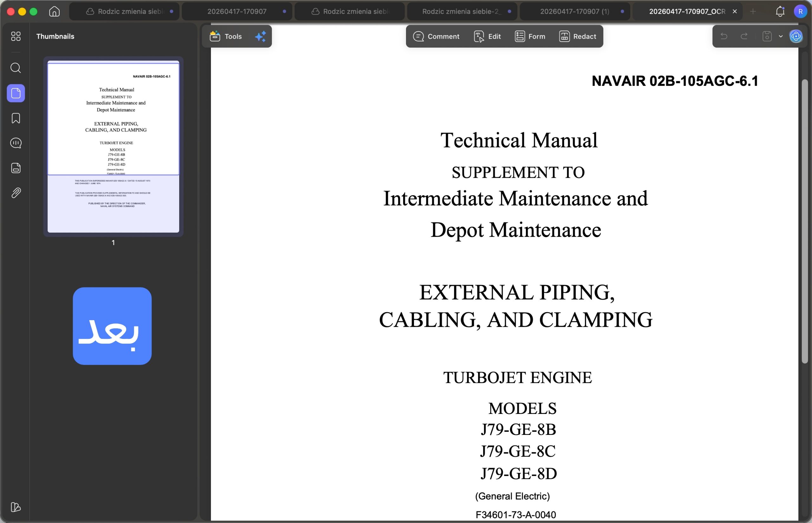Expand the save options dropdown arrow
The width and height of the screenshot is (812, 523).
click(781, 36)
